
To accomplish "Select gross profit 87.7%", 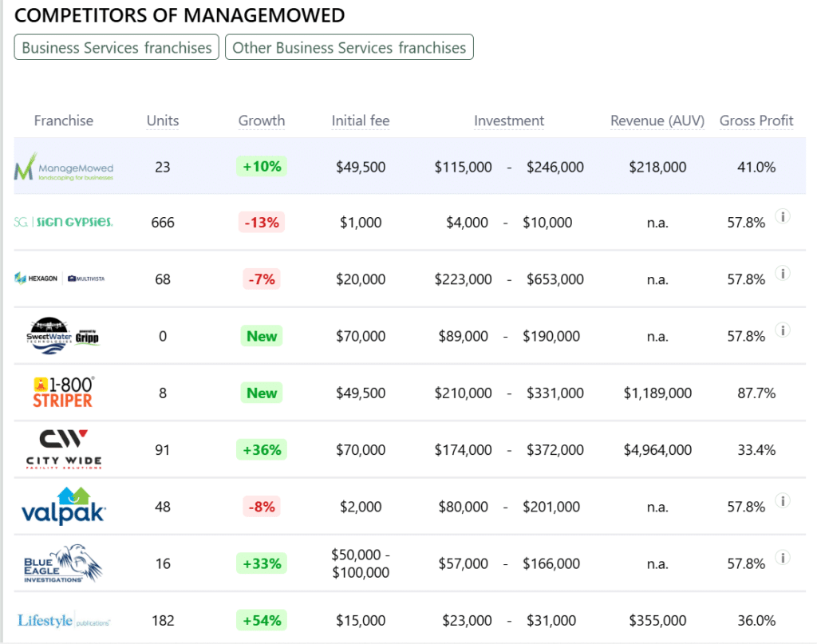I will 756,393.
